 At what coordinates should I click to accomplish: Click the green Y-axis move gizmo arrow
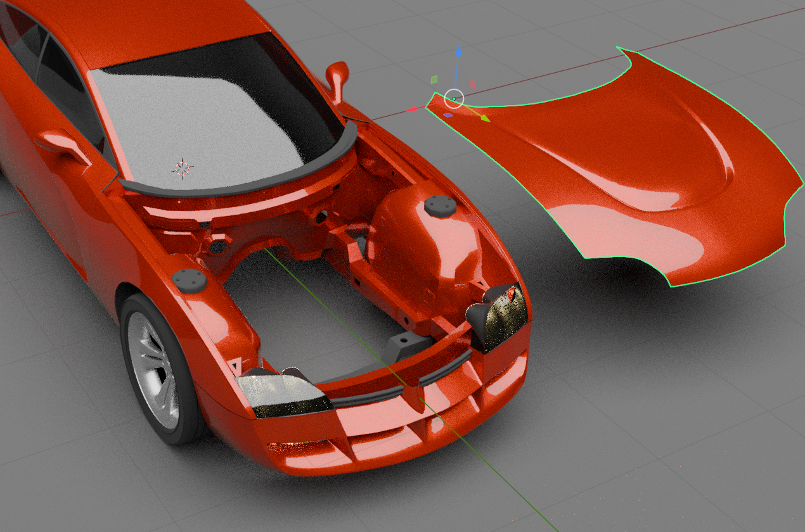[484, 117]
